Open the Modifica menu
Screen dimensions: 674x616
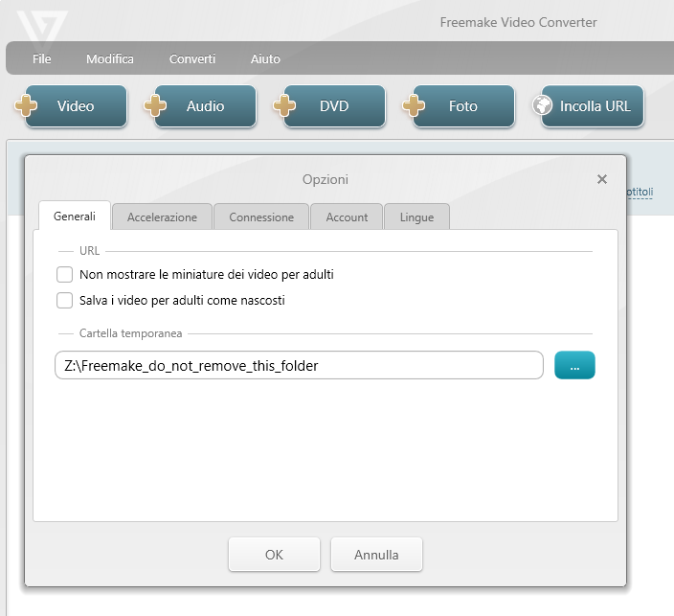pyautogui.click(x=109, y=58)
